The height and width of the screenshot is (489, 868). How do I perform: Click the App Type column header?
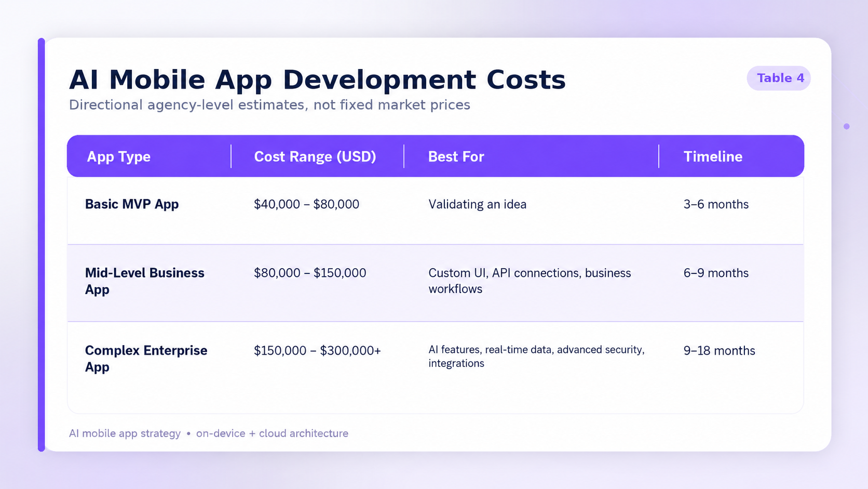click(119, 156)
